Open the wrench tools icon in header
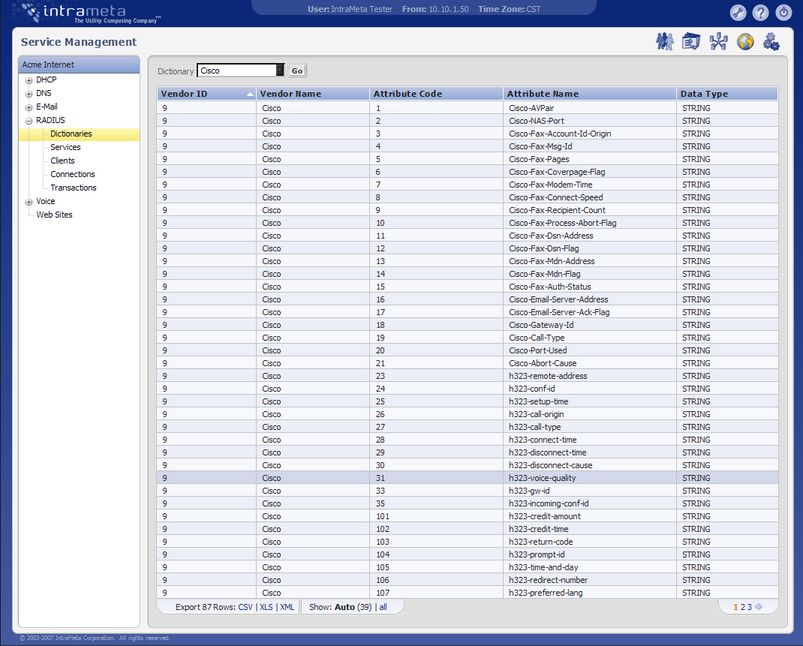The height and width of the screenshot is (646, 803). 738,13
